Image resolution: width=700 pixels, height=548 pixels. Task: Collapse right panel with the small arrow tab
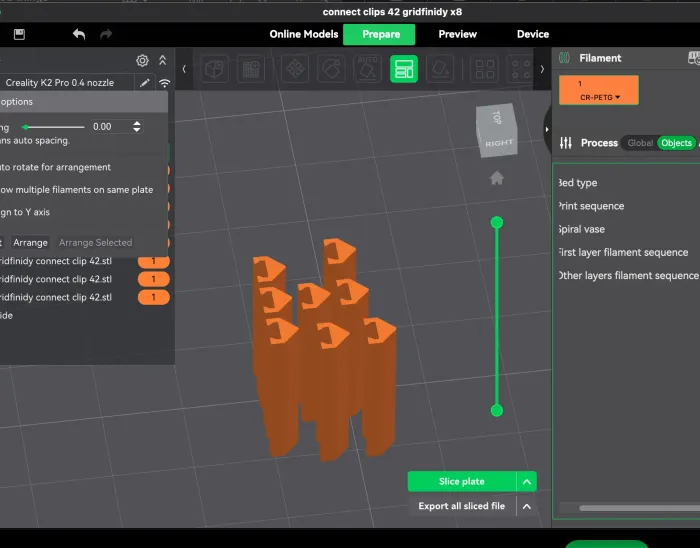[547, 129]
